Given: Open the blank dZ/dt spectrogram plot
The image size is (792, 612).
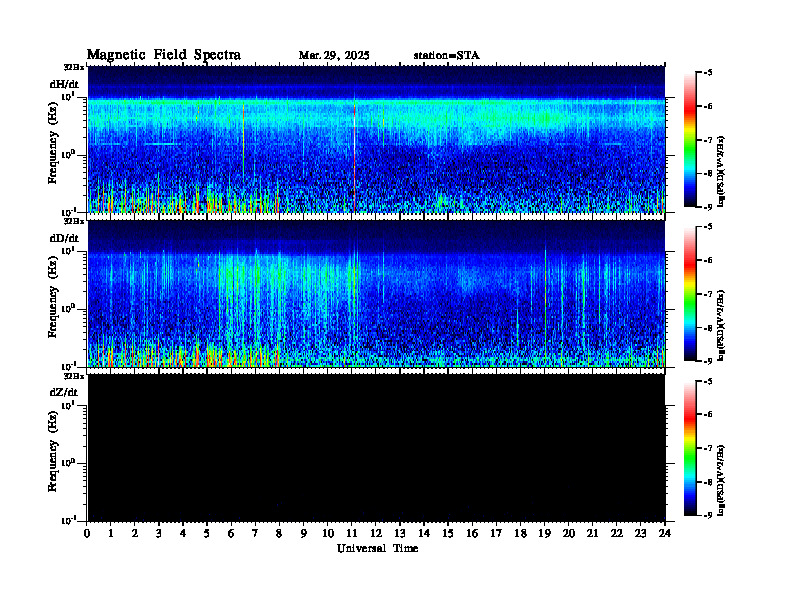Looking at the screenshot, I should coord(376,447).
